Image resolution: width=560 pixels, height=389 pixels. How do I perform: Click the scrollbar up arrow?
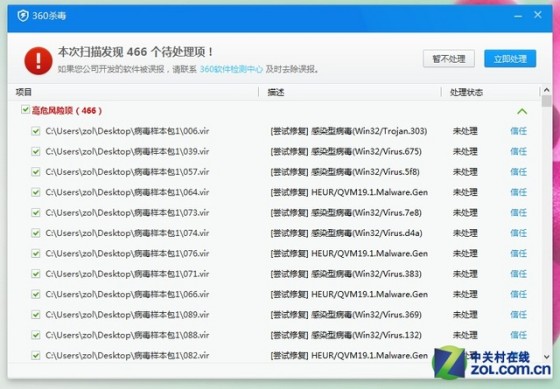click(546, 90)
